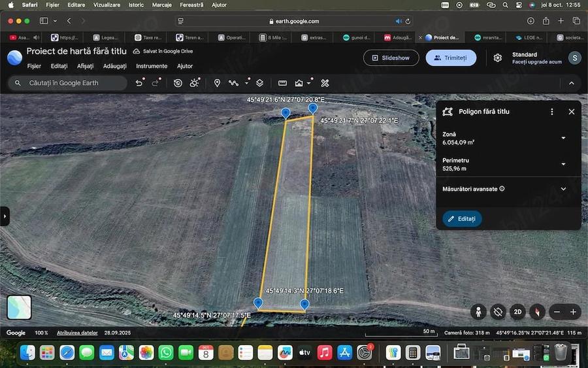Open dropdown arrow beside area measure tool
The height and width of the screenshot is (368, 588).
(309, 83)
